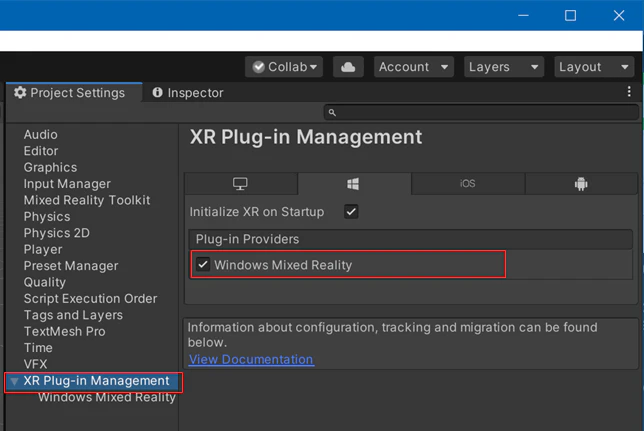Open Mixed Reality Toolkit settings
Viewport: 644px width, 431px height.
87,201
